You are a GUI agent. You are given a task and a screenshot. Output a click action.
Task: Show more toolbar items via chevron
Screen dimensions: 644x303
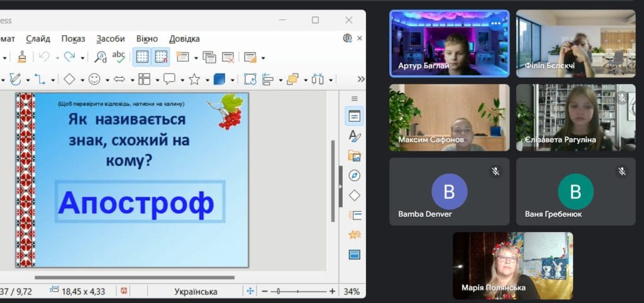(x=361, y=79)
